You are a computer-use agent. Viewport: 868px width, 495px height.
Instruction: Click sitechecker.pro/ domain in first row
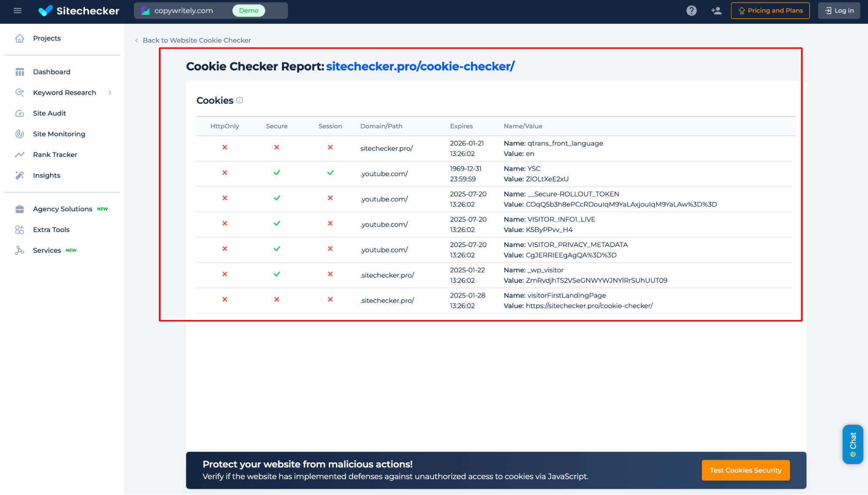[386, 149]
